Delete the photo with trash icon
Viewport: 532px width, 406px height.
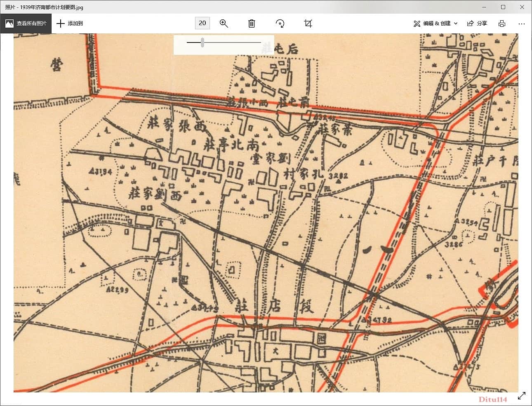click(252, 24)
